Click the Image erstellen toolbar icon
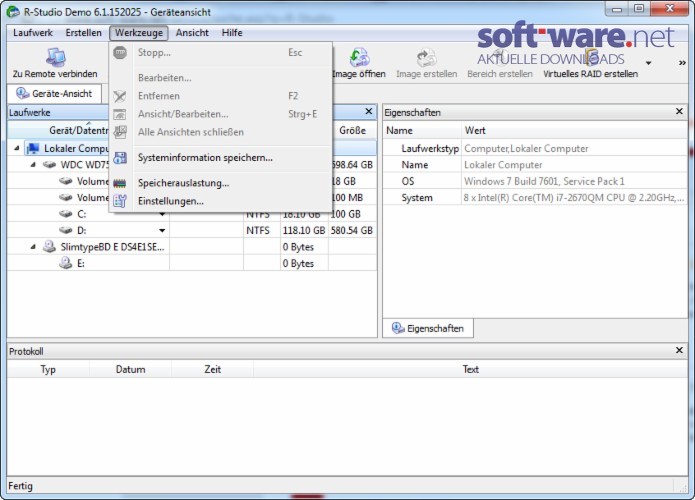Image resolution: width=695 pixels, height=500 pixels. 426,57
